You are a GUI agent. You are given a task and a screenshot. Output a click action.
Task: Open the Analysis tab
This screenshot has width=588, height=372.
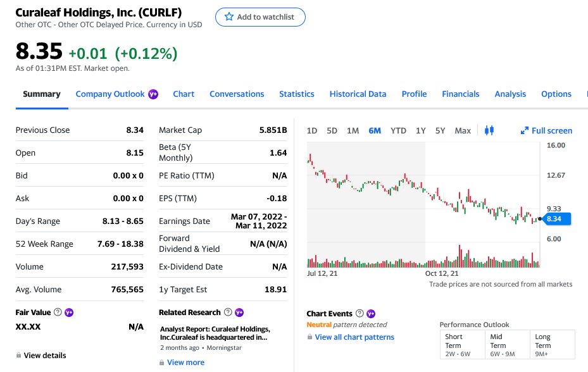click(510, 94)
